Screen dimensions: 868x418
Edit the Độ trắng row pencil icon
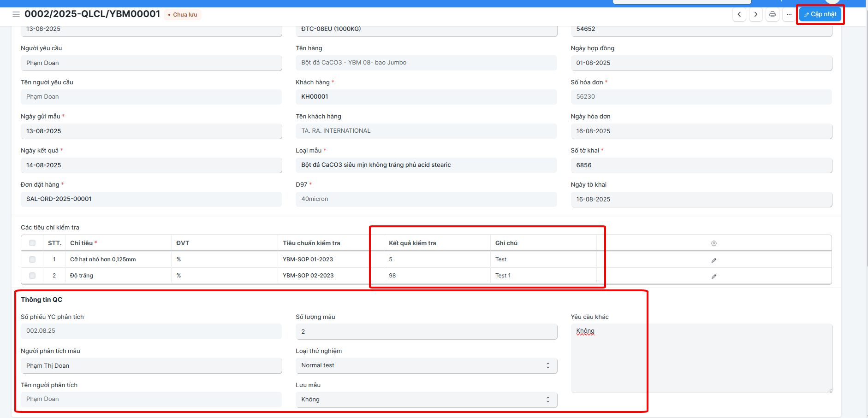tap(714, 276)
